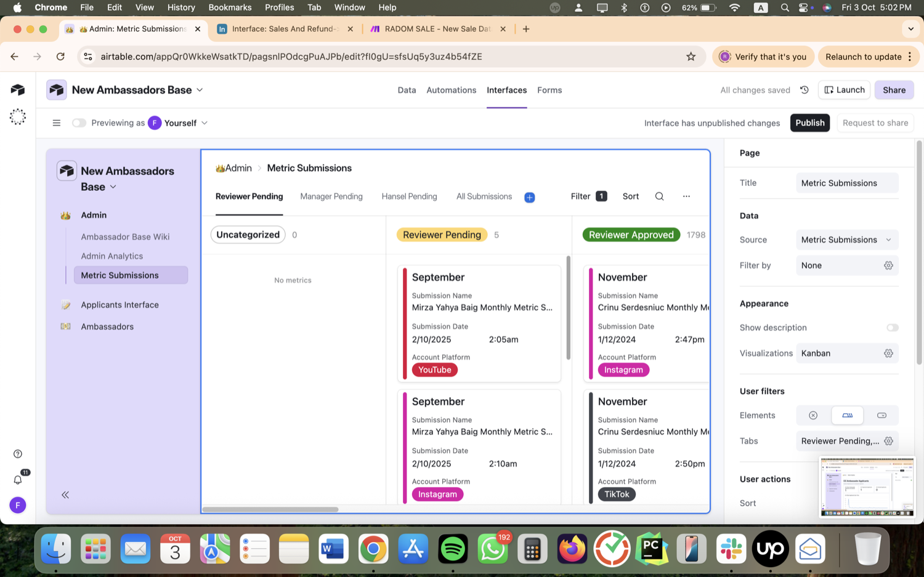
Task: Select the no-elements option for user filters
Action: point(813,416)
